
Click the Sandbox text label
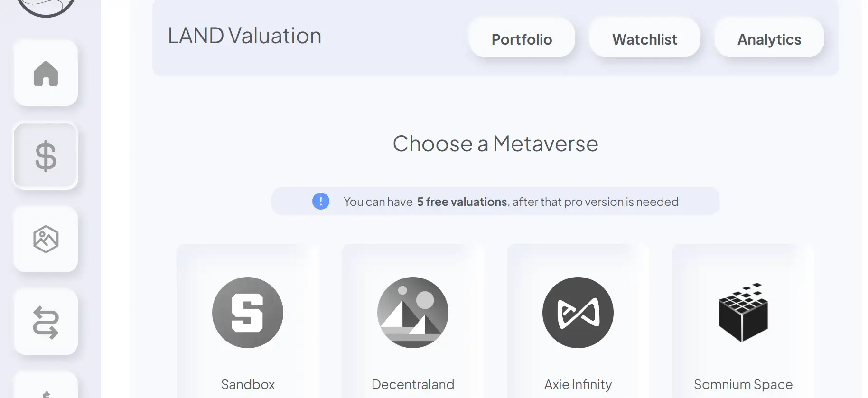(248, 384)
